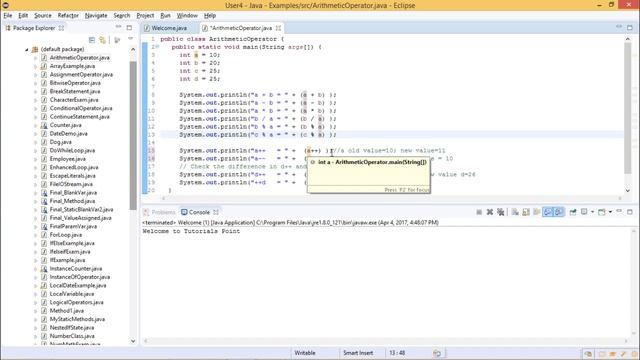Open the File menu
Screen dimensions: 640x360
click(8, 16)
